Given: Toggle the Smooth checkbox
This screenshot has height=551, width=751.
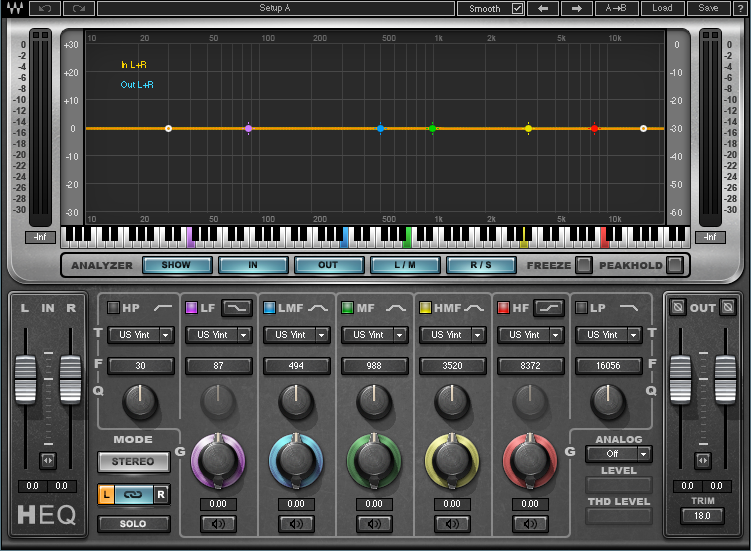Looking at the screenshot, I should pos(517,9).
